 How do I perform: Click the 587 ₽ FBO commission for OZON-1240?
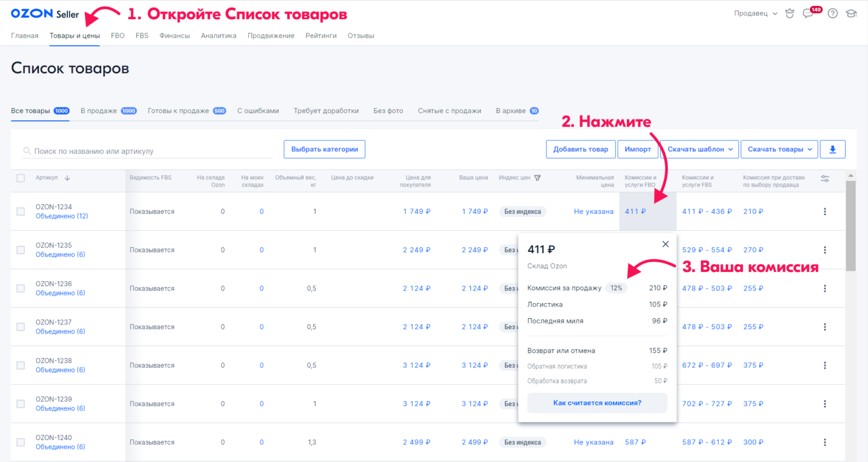tap(635, 442)
